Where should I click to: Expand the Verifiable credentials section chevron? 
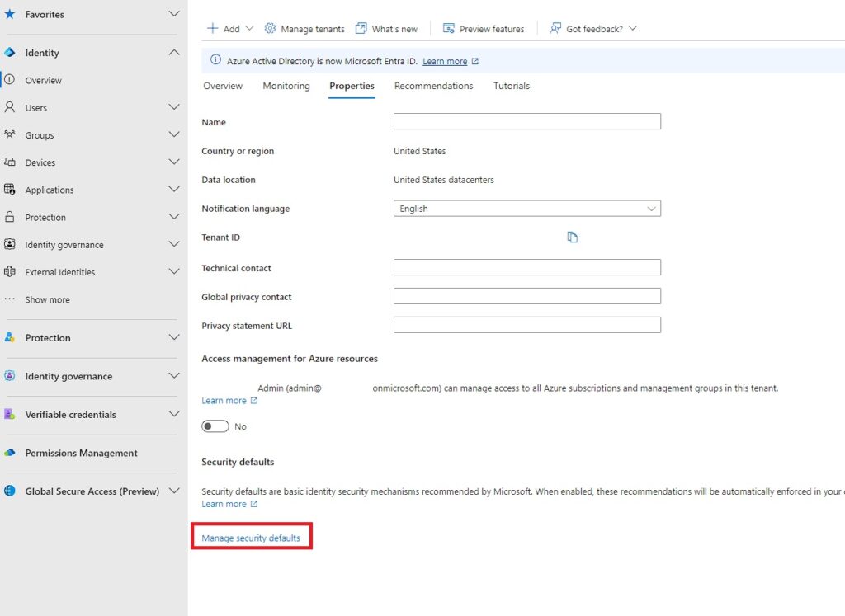coord(174,414)
